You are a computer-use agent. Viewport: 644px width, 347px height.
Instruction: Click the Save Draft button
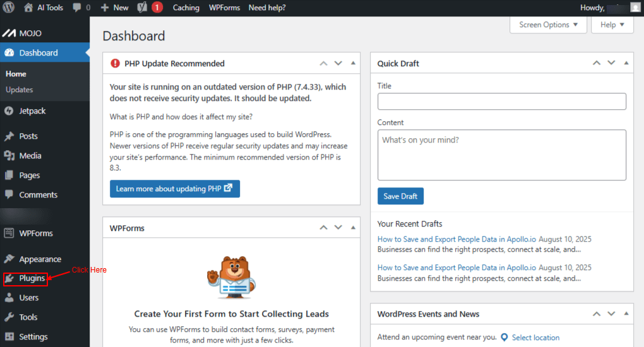pos(400,196)
